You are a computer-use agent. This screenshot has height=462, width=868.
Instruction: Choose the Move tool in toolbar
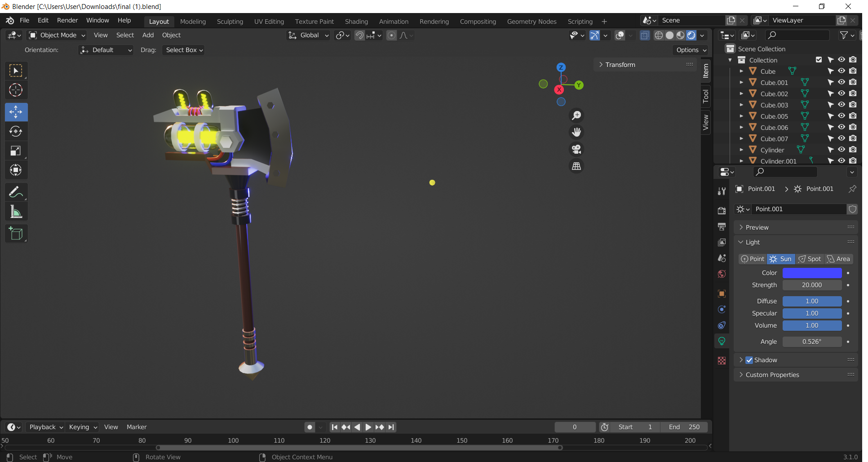click(x=16, y=112)
